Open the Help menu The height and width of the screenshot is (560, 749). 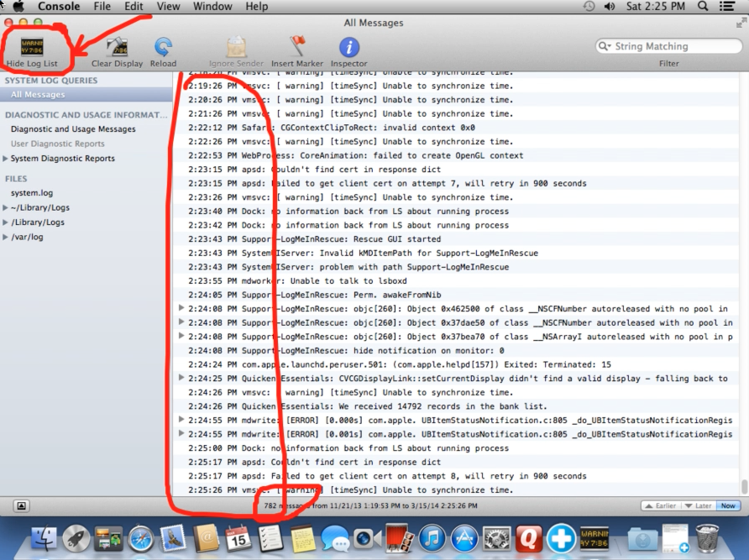(256, 6)
